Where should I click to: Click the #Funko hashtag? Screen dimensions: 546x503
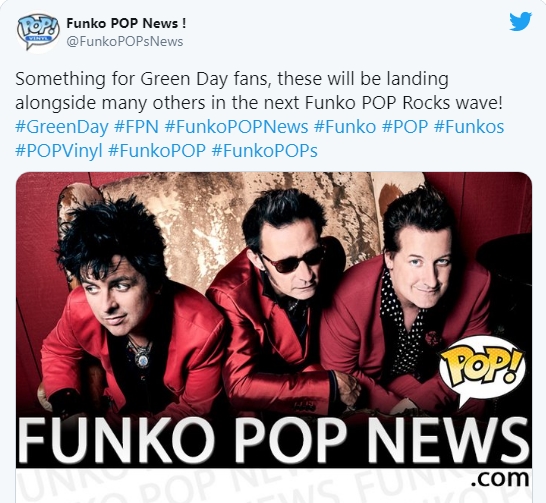pos(345,127)
